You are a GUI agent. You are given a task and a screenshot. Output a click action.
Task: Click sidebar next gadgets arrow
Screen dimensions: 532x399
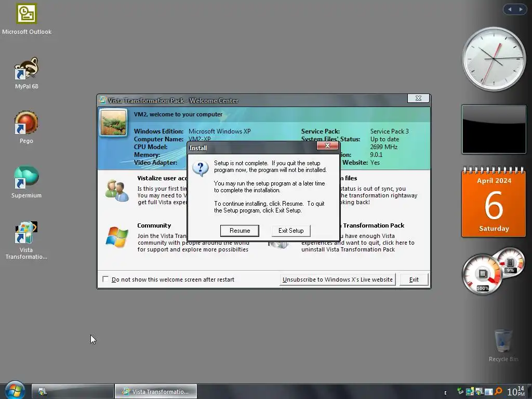521,9
